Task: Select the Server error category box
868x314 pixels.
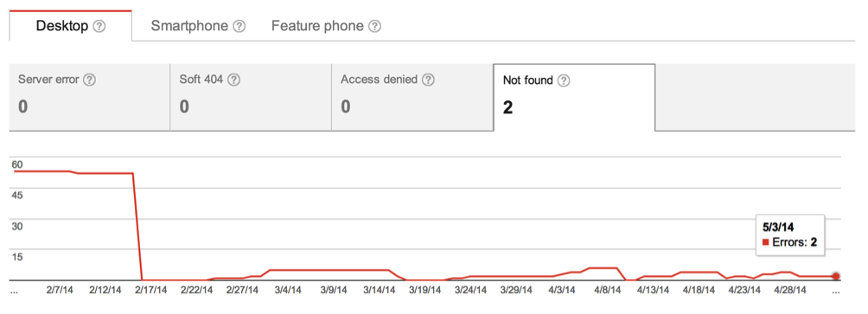Action: point(90,98)
